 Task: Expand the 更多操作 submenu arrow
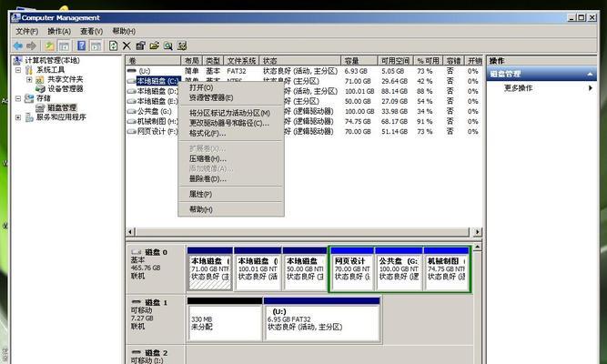coord(591,88)
